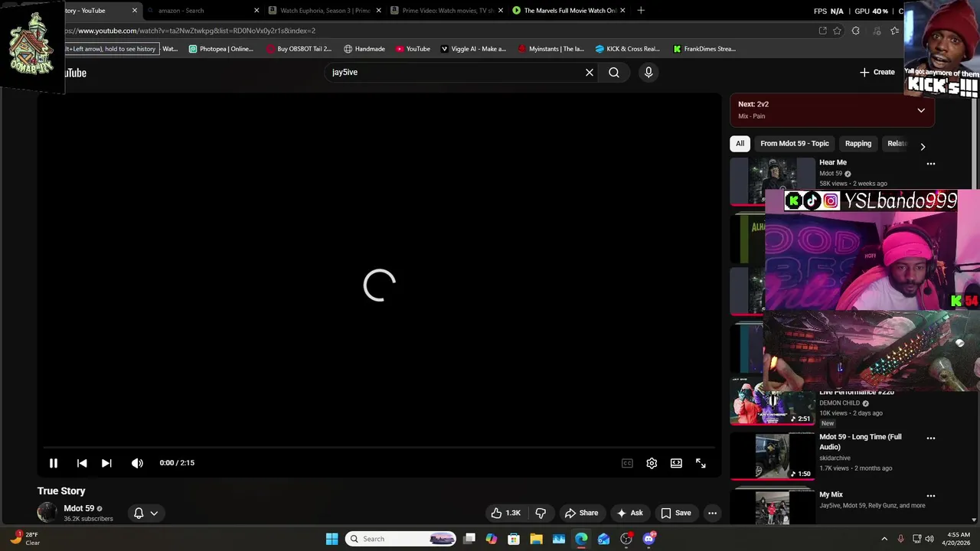The width and height of the screenshot is (980, 551).
Task: Open the Create menu
Action: pyautogui.click(x=877, y=72)
